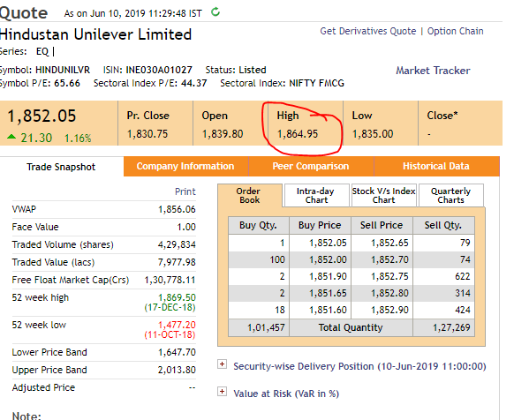Click Lower Price Band value 1,647.70
This screenshot has height=420, width=514.
(177, 353)
